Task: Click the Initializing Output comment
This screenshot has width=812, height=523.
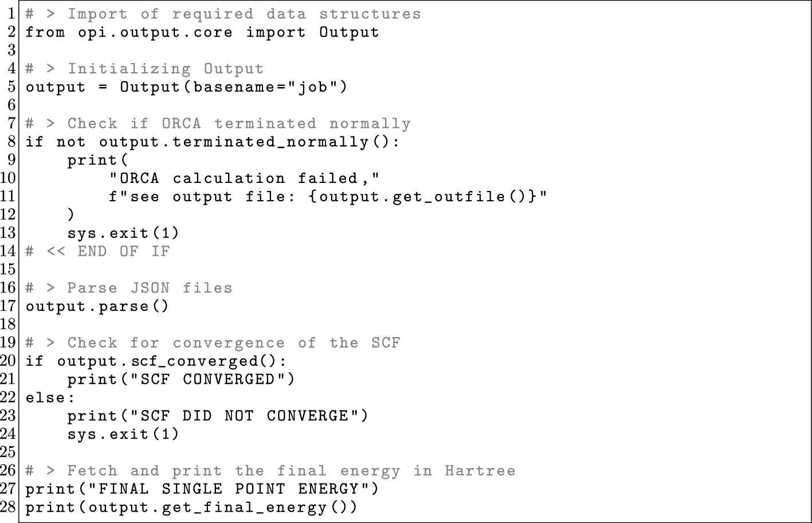Action: pyautogui.click(x=145, y=69)
